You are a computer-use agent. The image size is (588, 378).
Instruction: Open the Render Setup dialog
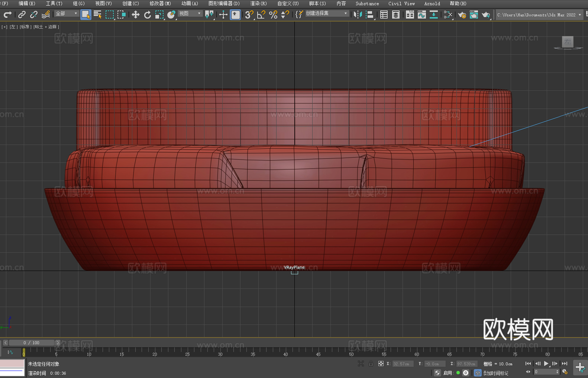pos(462,15)
